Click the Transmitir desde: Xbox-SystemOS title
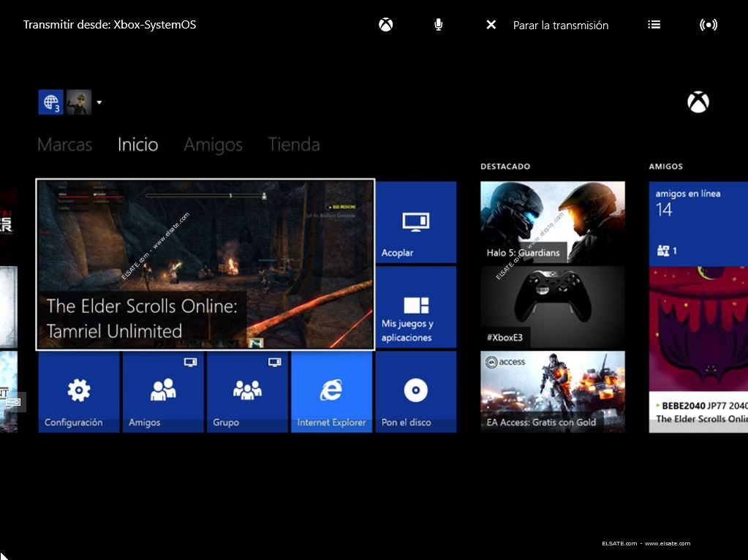Screen dimensions: 748x560 click(x=110, y=25)
